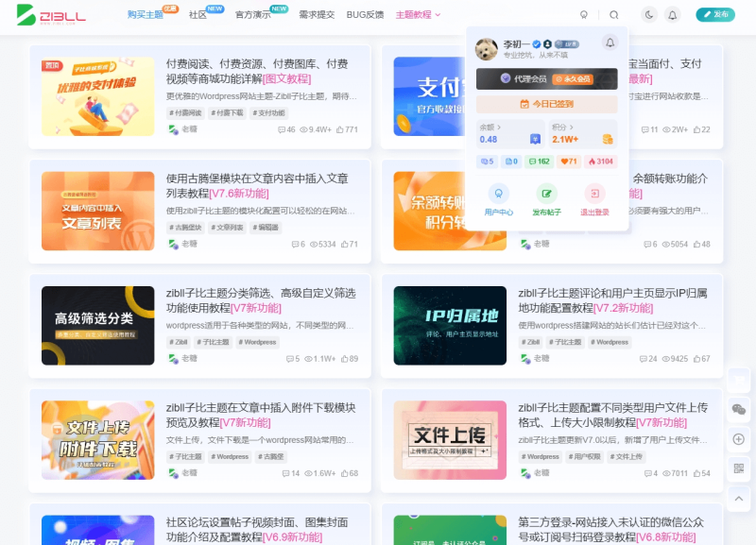Expand the 积分 chevron in popup
The image size is (756, 545).
pyautogui.click(x=572, y=128)
